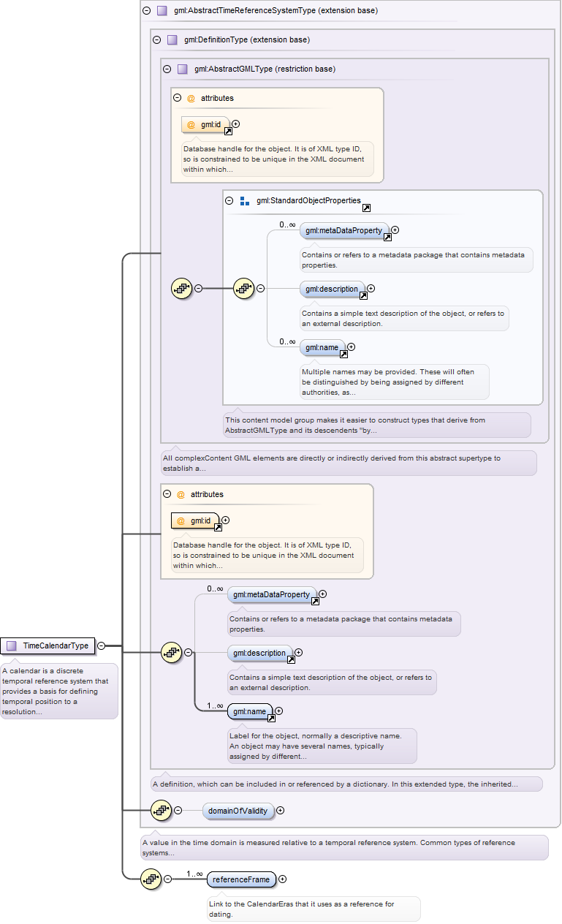Viewport: 562px width, 924px height.
Task: Click the TimeCalendarType complex type icon
Action: click(12, 645)
